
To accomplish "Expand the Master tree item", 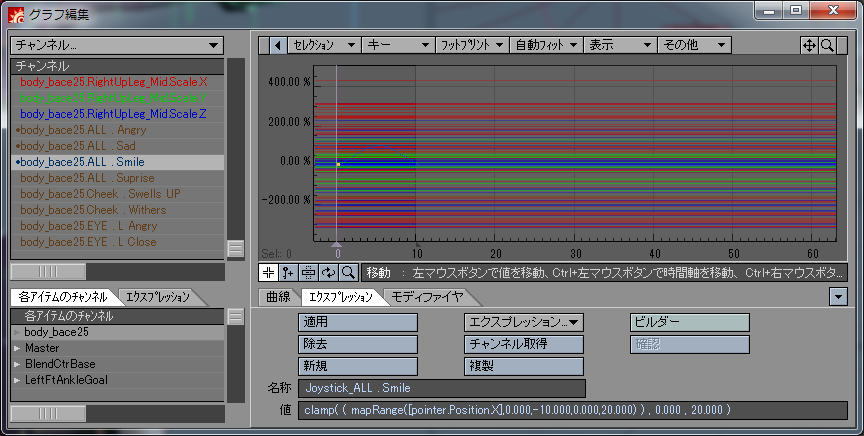I will pyautogui.click(x=17, y=348).
